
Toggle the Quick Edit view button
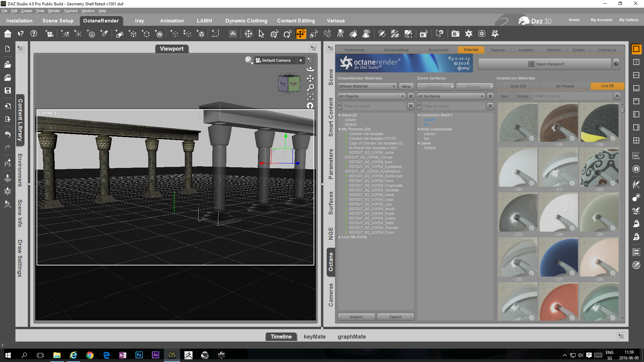point(518,86)
